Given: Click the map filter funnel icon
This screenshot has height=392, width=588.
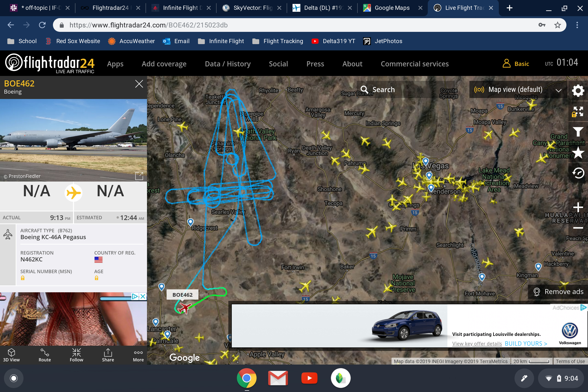Looking at the screenshot, I should click(578, 132).
